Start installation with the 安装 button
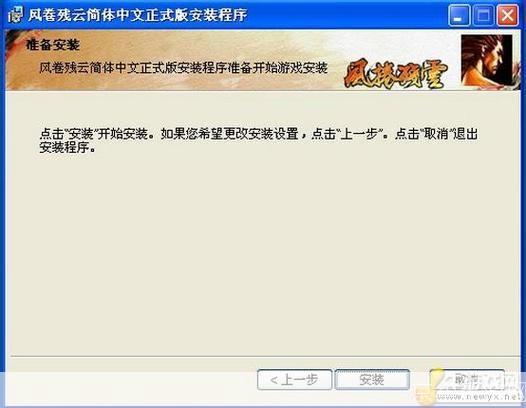 (372, 380)
